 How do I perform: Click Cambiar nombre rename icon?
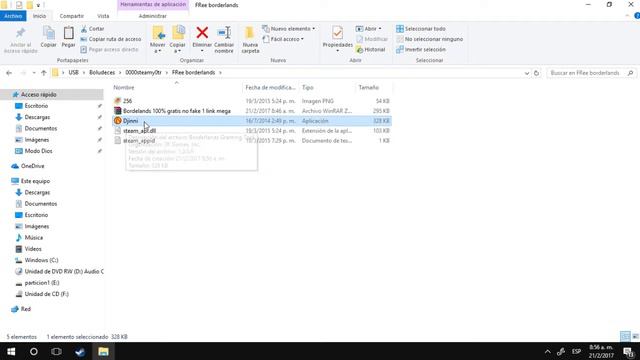pyautogui.click(x=224, y=33)
